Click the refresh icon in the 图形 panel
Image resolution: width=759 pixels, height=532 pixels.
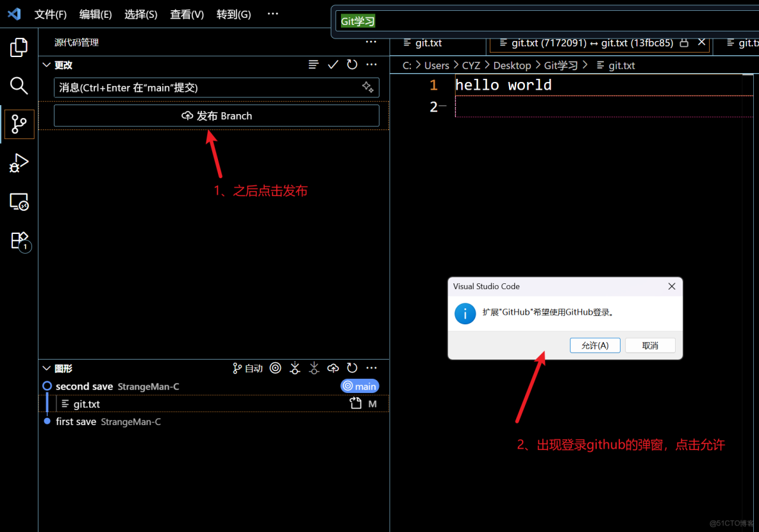352,368
